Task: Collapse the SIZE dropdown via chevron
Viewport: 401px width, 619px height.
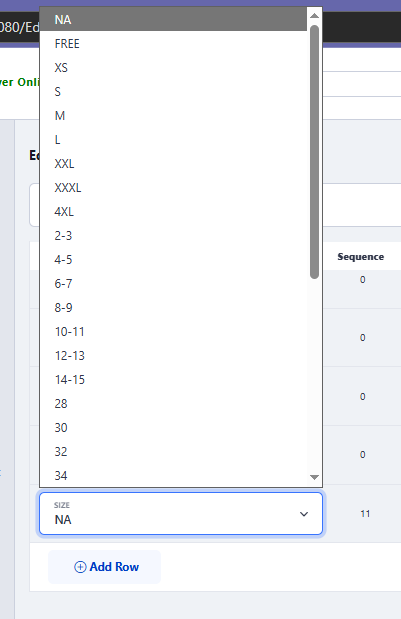Action: tap(304, 514)
